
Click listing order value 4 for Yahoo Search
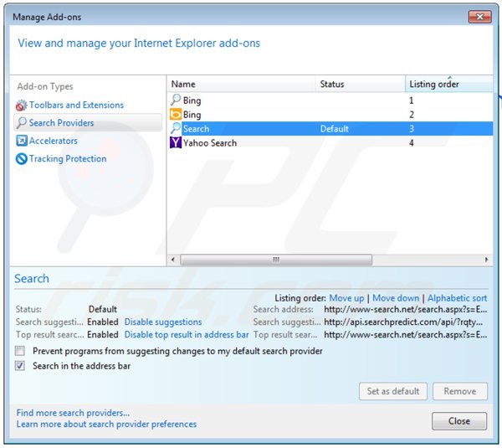coord(412,142)
